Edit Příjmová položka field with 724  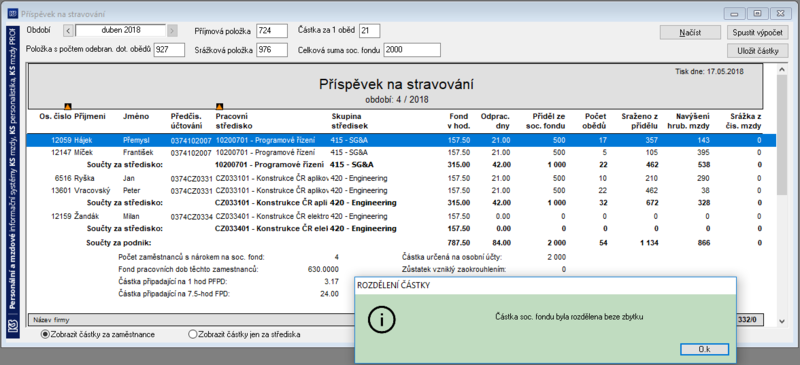(272, 31)
